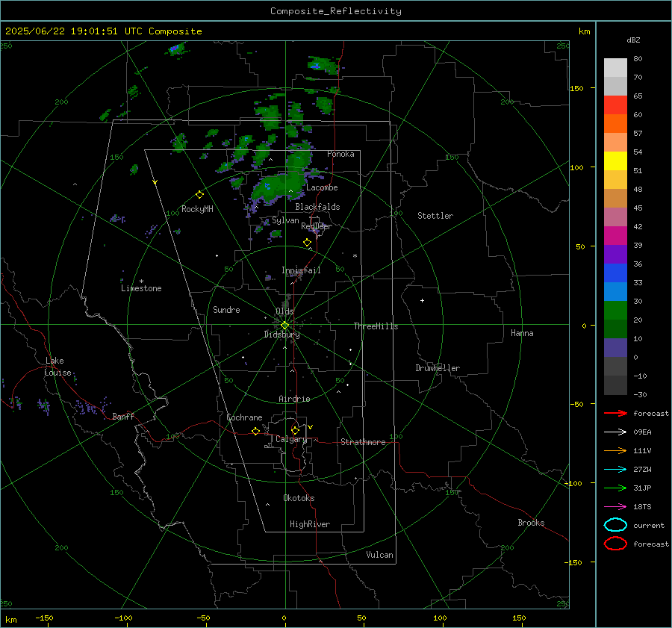This screenshot has width=672, height=628.
Task: Click the 150 tick on bottom axis
Action: coord(519,618)
